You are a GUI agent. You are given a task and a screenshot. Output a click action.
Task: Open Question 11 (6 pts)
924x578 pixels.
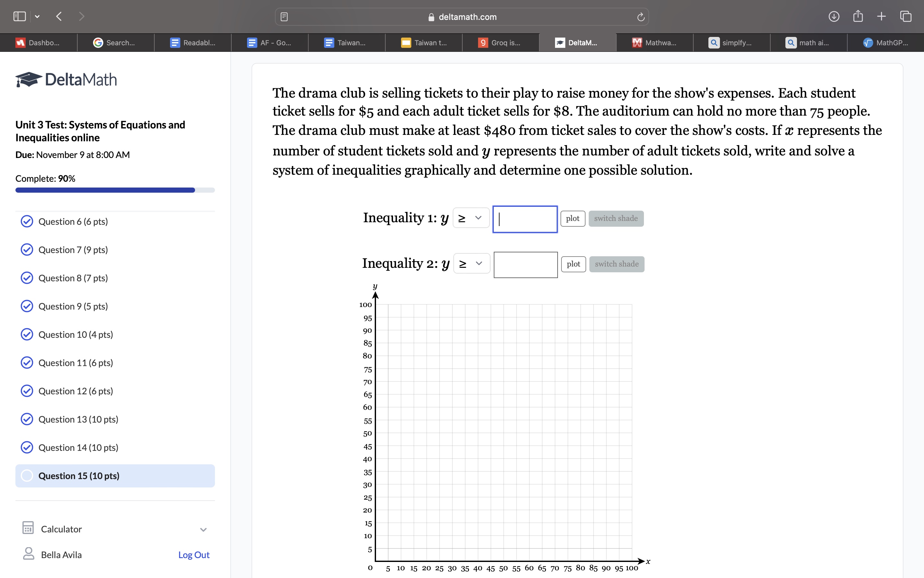(115, 363)
